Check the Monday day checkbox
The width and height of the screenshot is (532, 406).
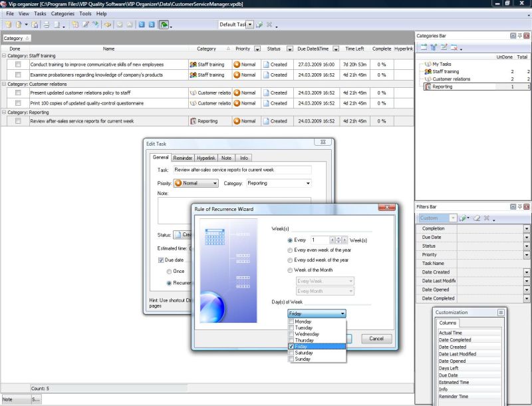coord(291,321)
